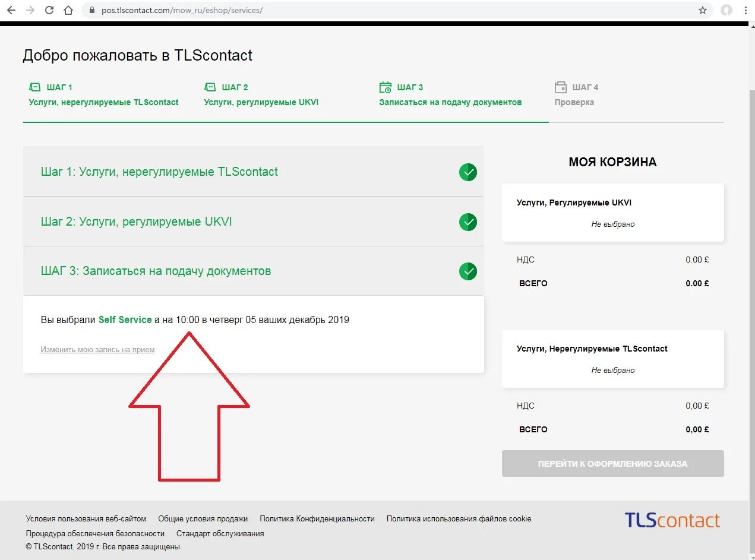755x560 pixels.
Task: Open the Услуги, регулируемые UKVI step tab
Action: [x=261, y=95]
